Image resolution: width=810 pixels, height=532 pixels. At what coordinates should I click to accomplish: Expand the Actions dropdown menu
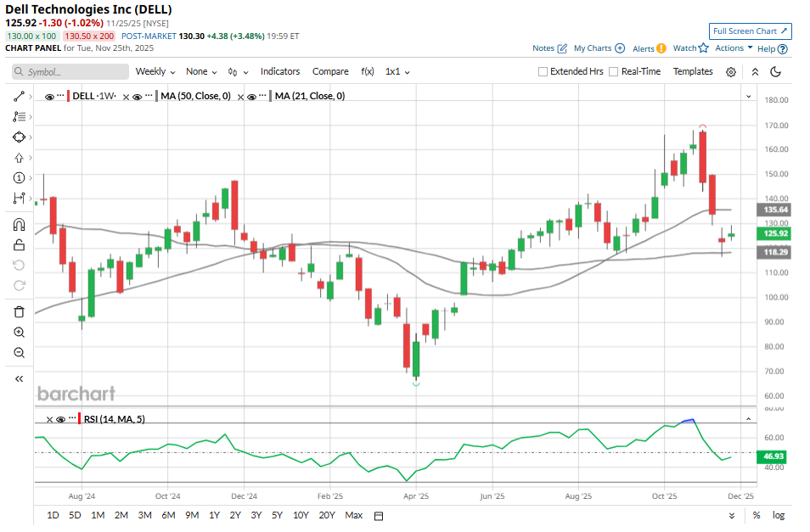[x=734, y=48]
